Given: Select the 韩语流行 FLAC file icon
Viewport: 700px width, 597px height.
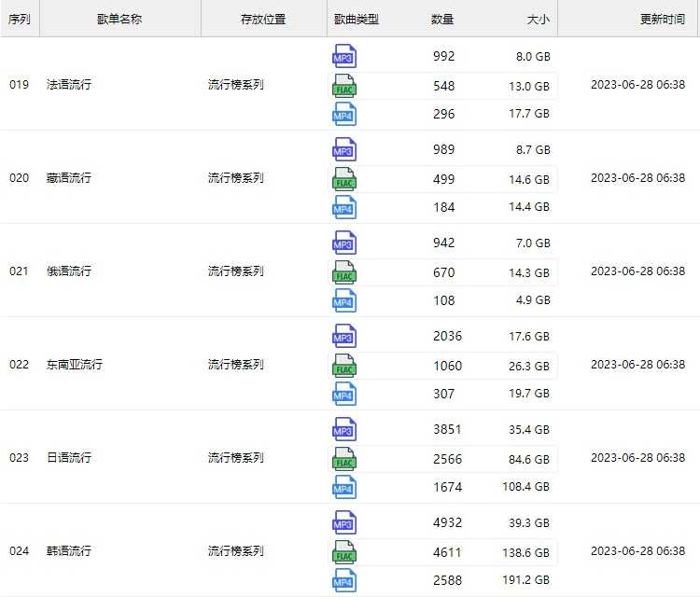Looking at the screenshot, I should click(344, 552).
